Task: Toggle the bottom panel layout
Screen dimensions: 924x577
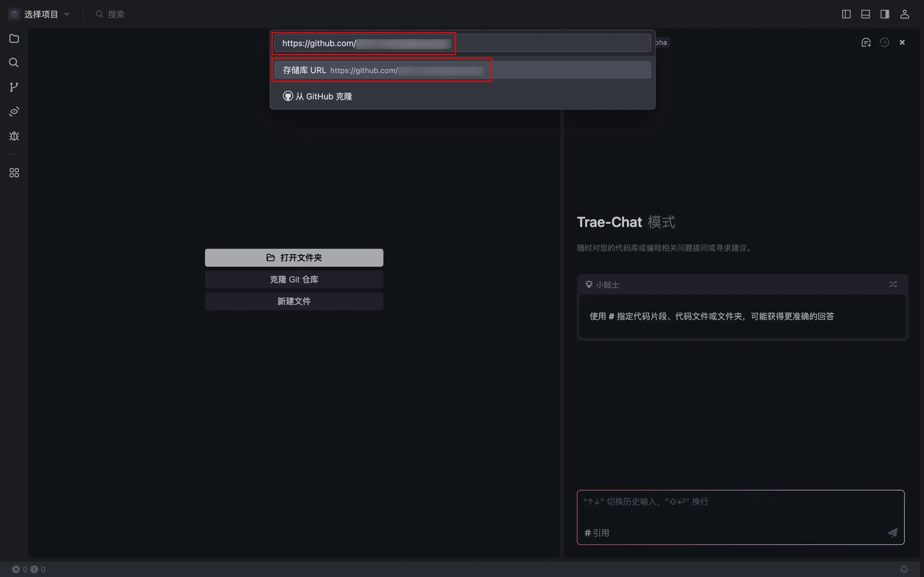Action: pos(866,14)
